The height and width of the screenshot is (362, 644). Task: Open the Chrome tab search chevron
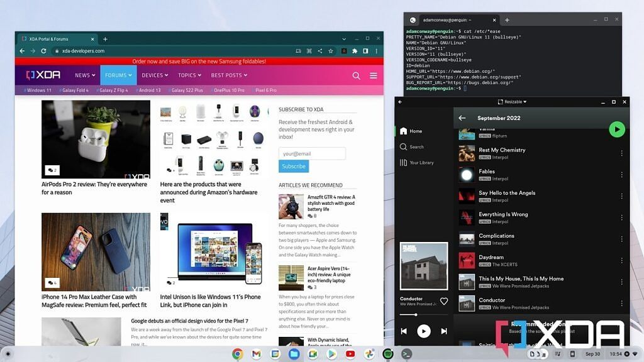coord(344,38)
